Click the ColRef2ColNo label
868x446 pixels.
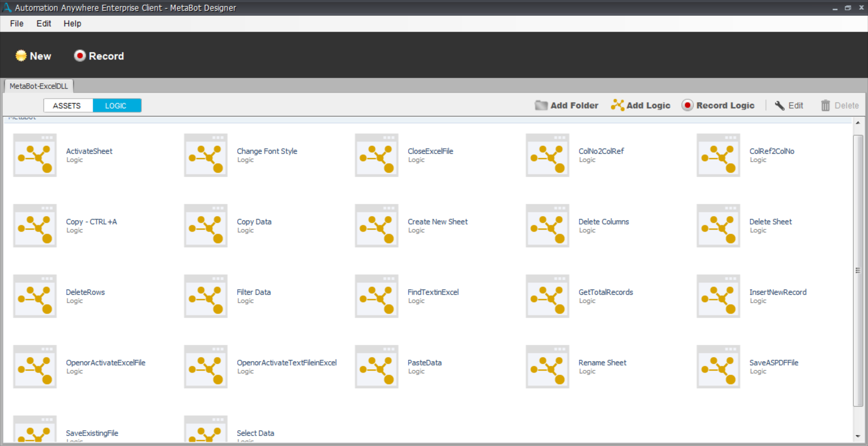(772, 151)
